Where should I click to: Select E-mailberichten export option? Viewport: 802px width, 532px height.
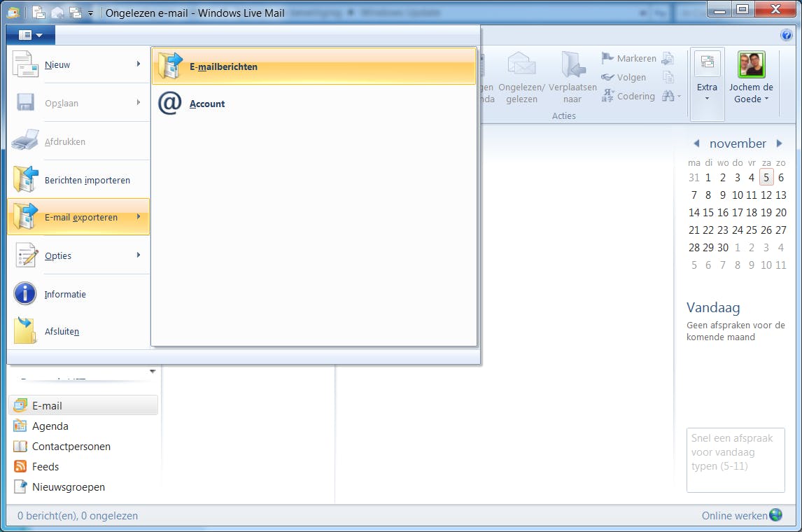coord(314,66)
